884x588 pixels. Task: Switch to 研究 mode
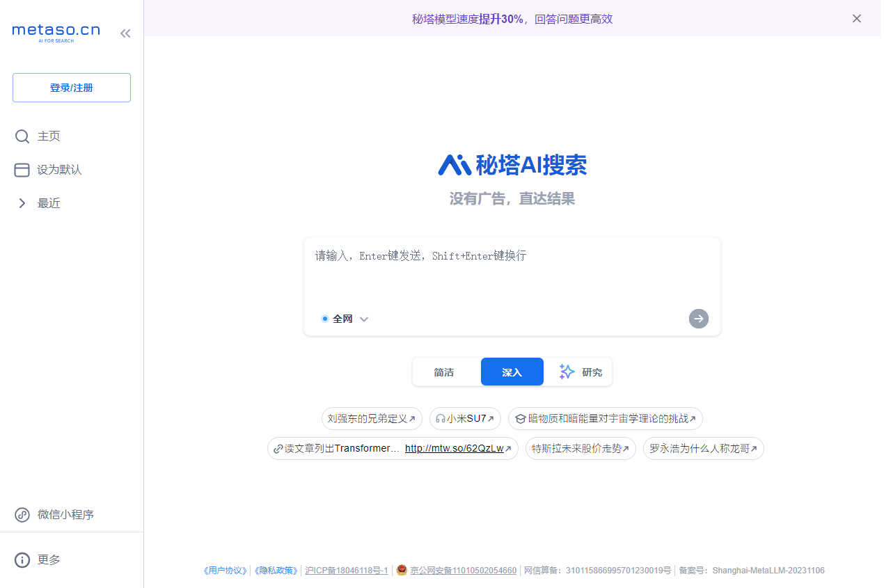click(x=581, y=372)
